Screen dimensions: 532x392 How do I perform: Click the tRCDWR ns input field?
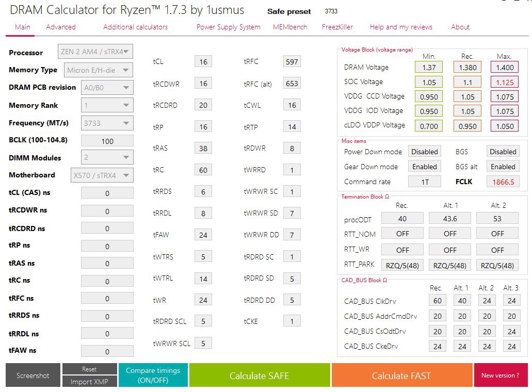pyautogui.click(x=107, y=211)
